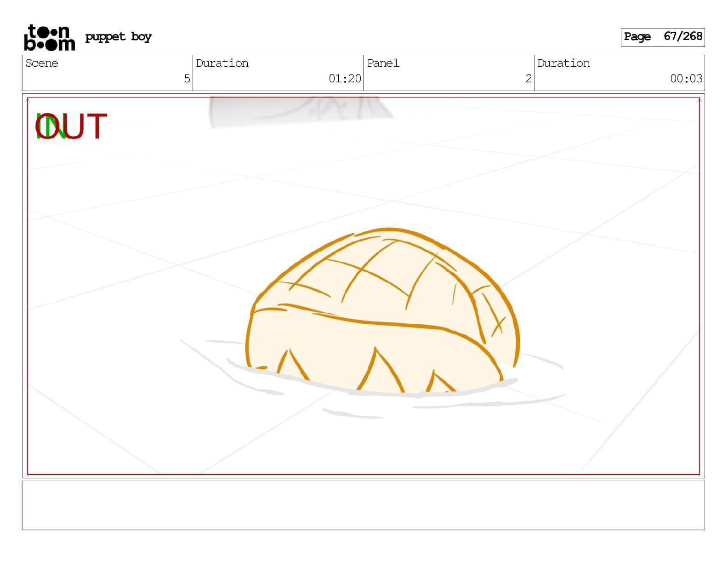Screen dimensions: 728x563
Task: Click the empty notes box below panel
Action: tap(363, 506)
